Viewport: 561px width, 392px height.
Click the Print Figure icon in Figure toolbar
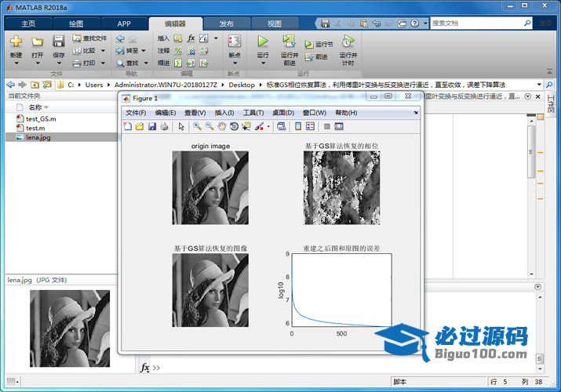tap(164, 126)
